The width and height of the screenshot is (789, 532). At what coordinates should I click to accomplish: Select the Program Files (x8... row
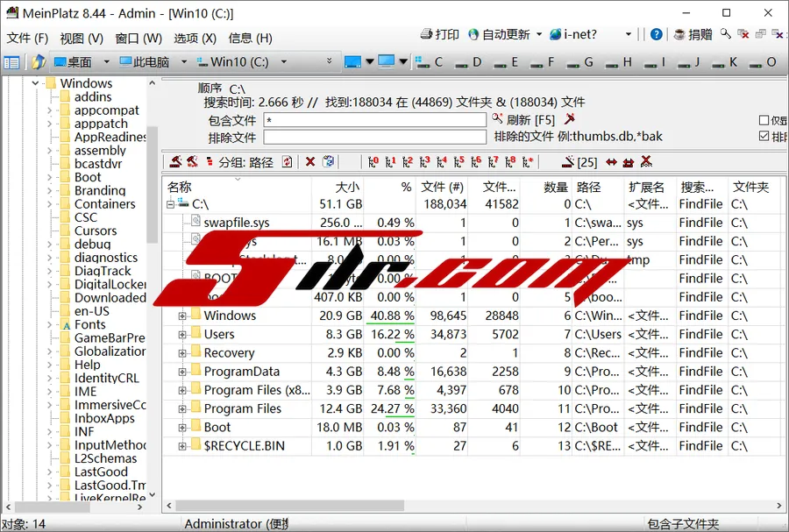(257, 390)
